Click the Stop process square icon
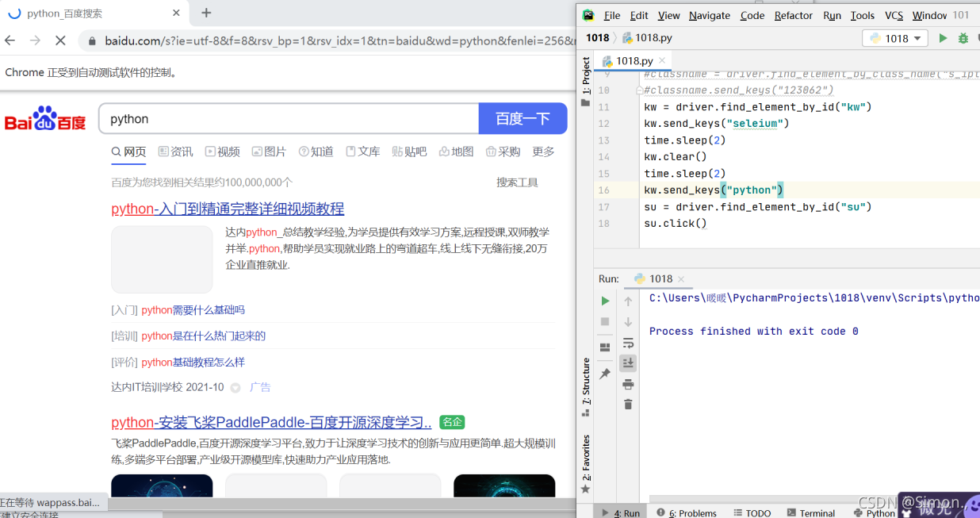 (x=605, y=321)
